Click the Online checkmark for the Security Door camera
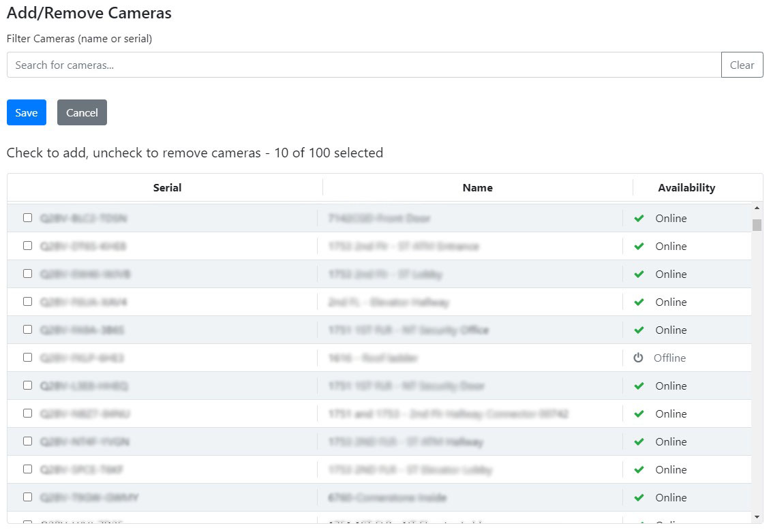The width and height of the screenshot is (771, 532). (639, 386)
